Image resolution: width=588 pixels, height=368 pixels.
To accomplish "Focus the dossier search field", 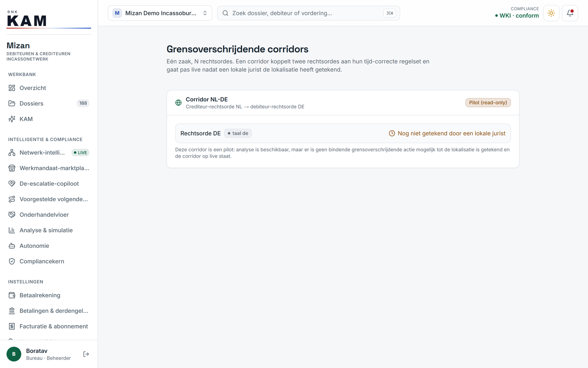I will (x=308, y=13).
